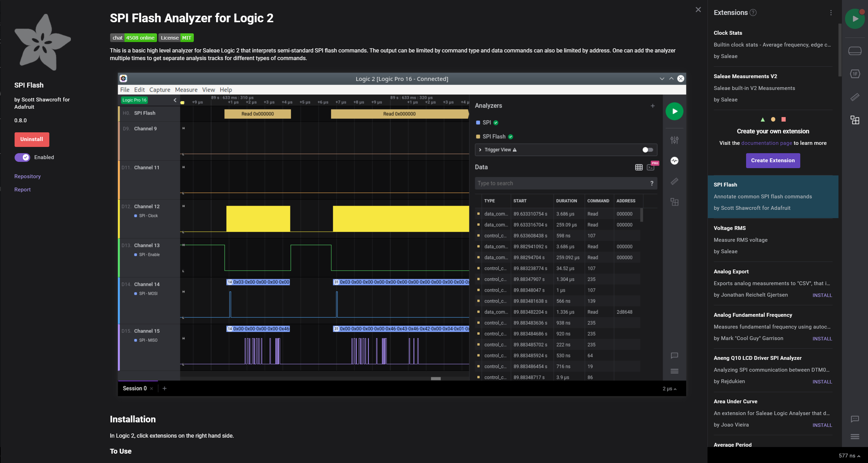Select the Clock Stats extension
Image resolution: width=868 pixels, height=463 pixels.
tap(773, 44)
